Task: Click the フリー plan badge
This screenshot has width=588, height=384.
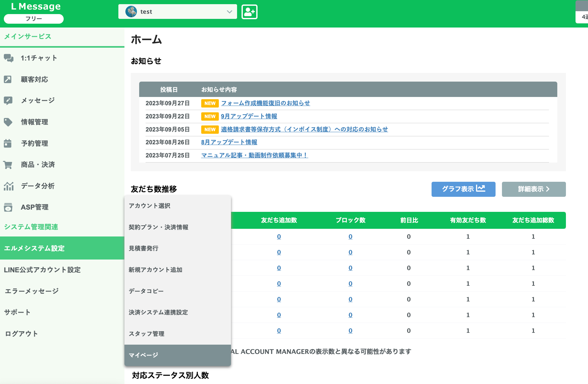Action: 34,19
